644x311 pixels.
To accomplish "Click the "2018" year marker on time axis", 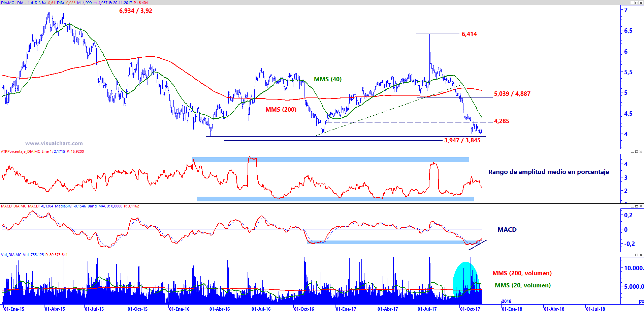I will point(507,301).
